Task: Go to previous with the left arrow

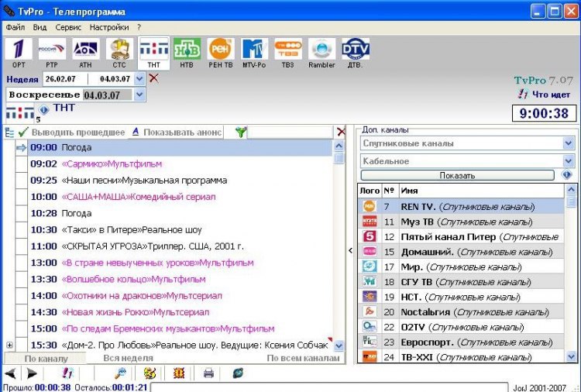Action: click(x=11, y=373)
